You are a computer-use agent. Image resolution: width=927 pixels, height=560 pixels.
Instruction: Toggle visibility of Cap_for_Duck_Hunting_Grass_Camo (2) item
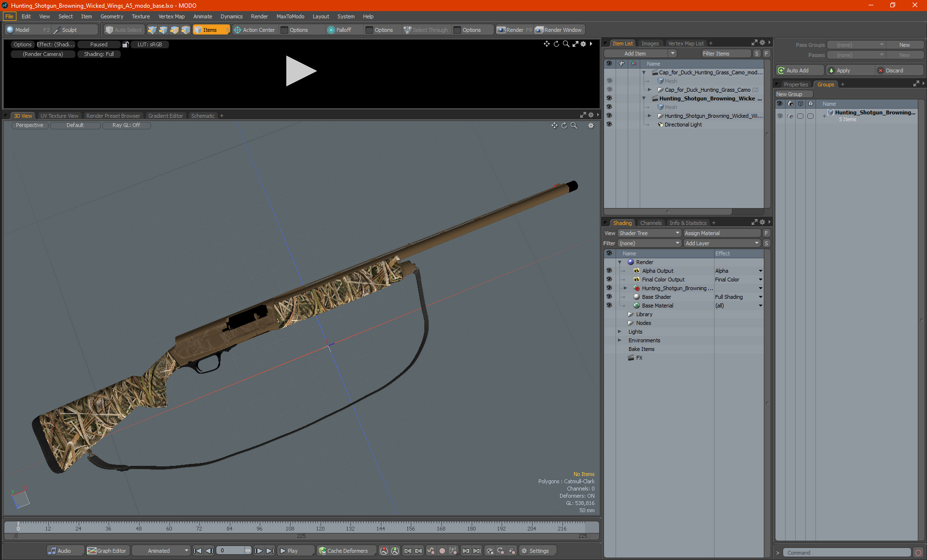coord(609,90)
